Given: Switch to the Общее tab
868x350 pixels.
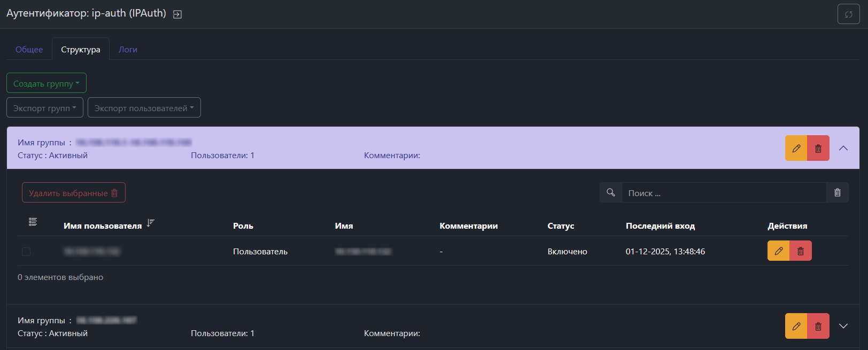Looking at the screenshot, I should pyautogui.click(x=29, y=49).
